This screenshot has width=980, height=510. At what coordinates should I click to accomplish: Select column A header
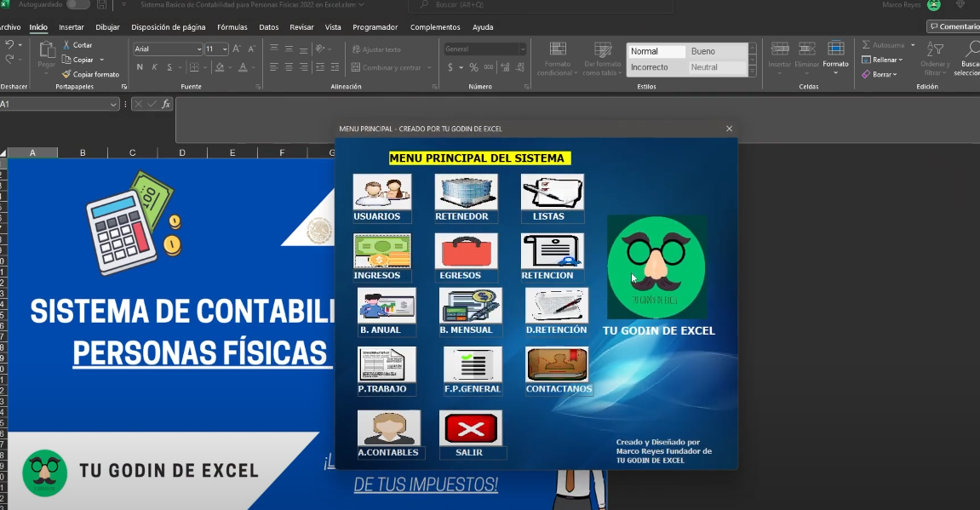32,152
